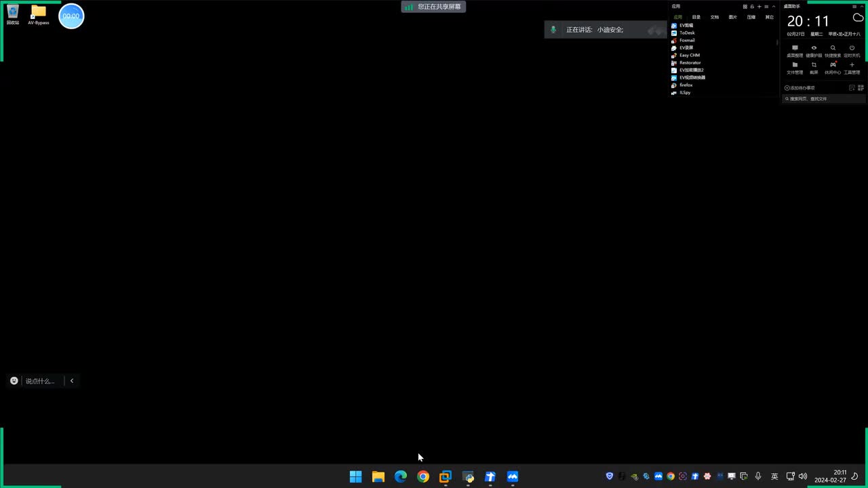Image resolution: width=868 pixels, height=488 pixels.
Task: Click the 您正在共享屏幕 sharing status bar
Action: tap(433, 7)
